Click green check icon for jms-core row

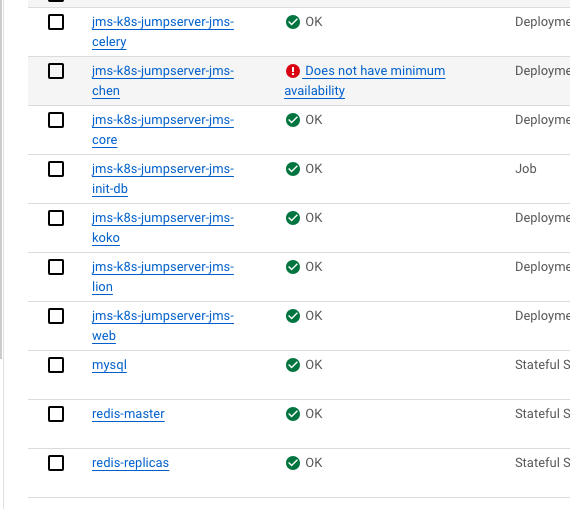pos(293,120)
